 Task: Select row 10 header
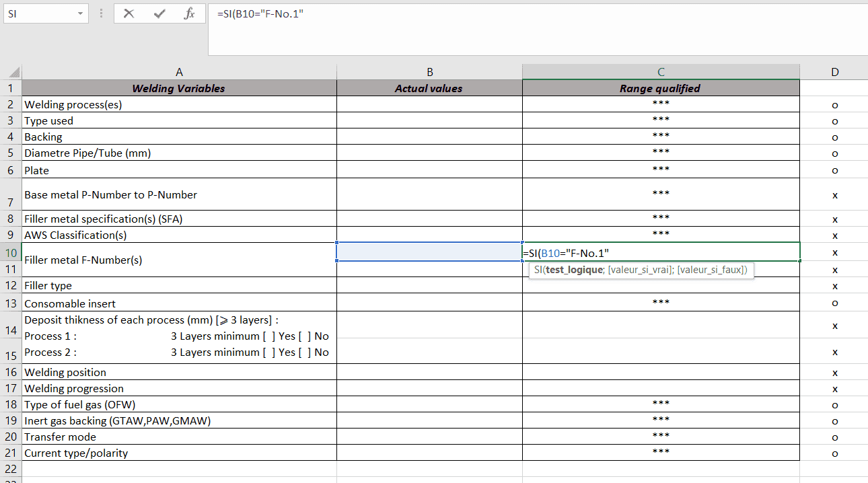pos(11,252)
